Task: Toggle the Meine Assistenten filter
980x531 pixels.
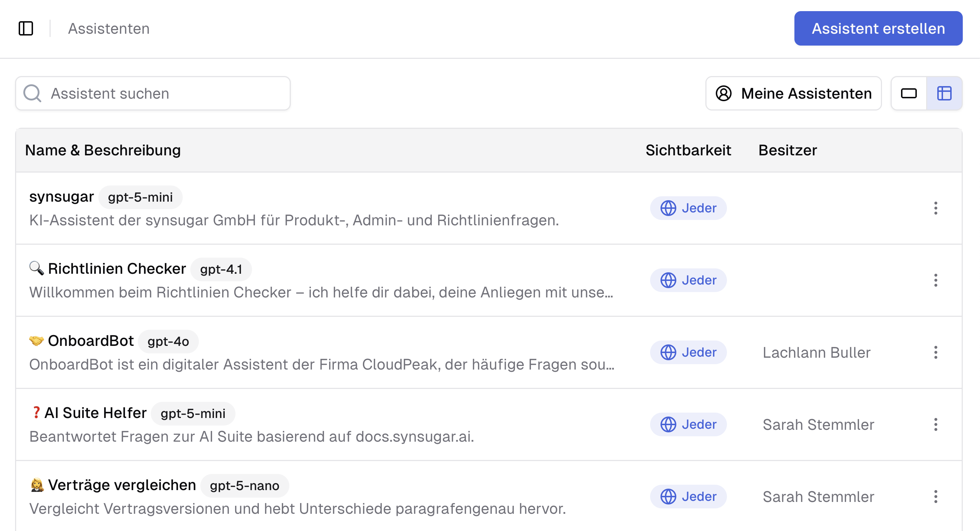Action: point(793,93)
